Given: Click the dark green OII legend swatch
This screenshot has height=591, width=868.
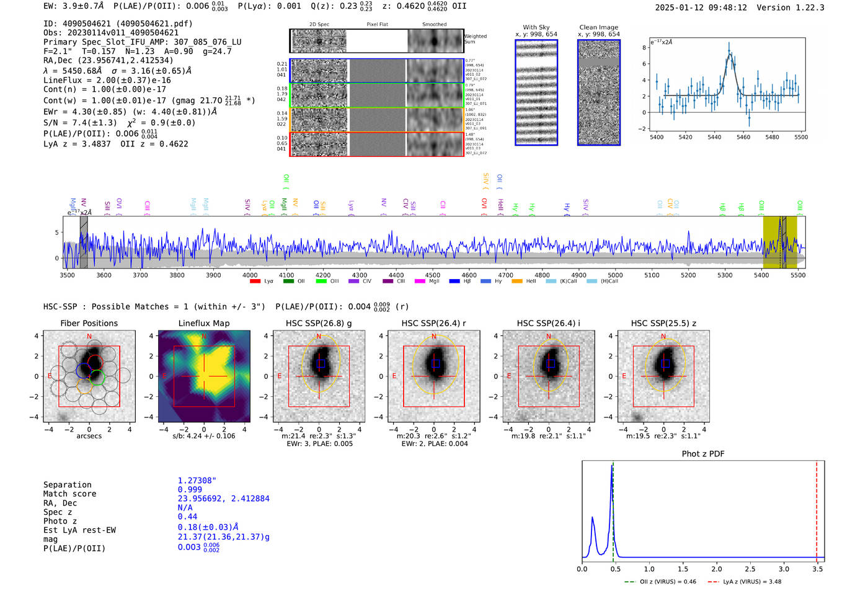Looking at the screenshot, I should 288,282.
